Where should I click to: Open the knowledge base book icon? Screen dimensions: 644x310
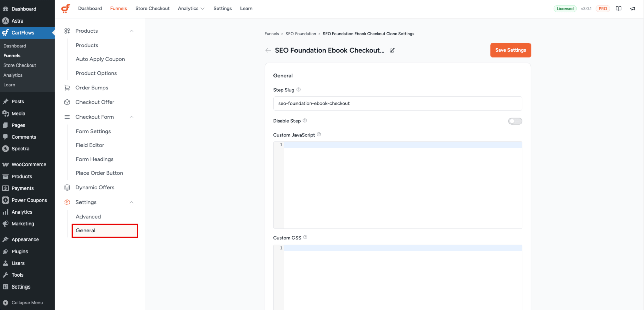pos(619,9)
